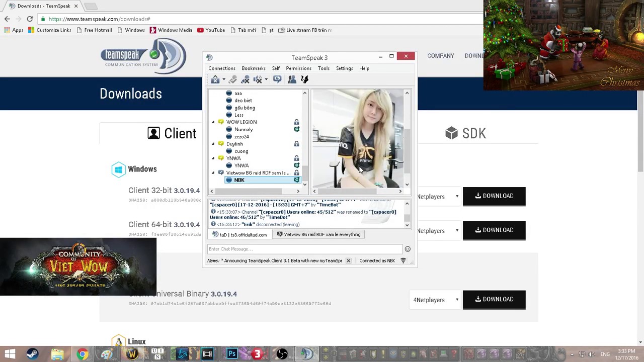Open the Help menu in TeamSpeak
Screen dimensions: 644x362
pos(364,68)
